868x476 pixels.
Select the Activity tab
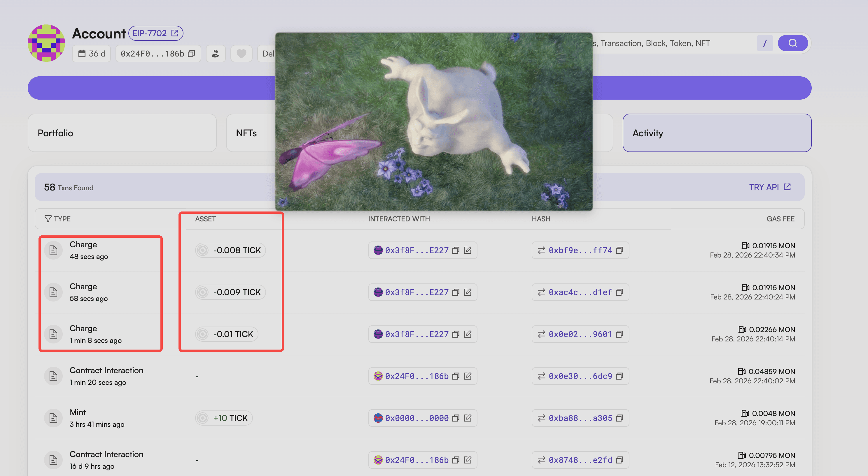(x=717, y=133)
